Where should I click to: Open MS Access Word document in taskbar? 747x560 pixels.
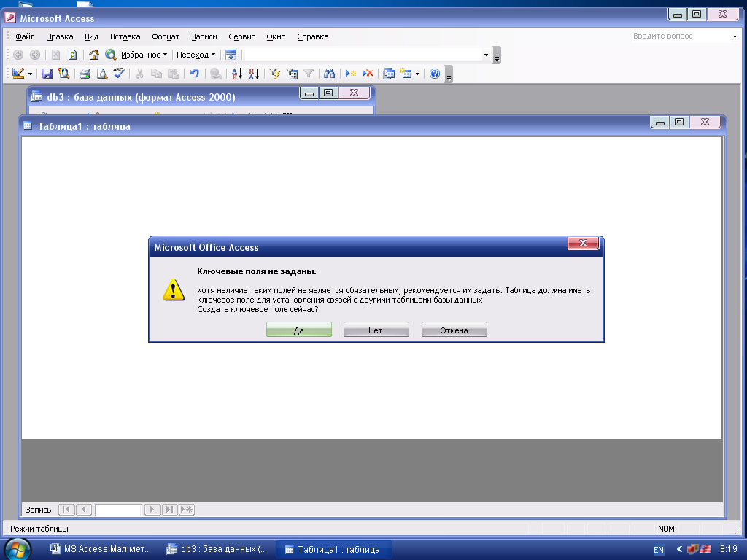coord(101,549)
